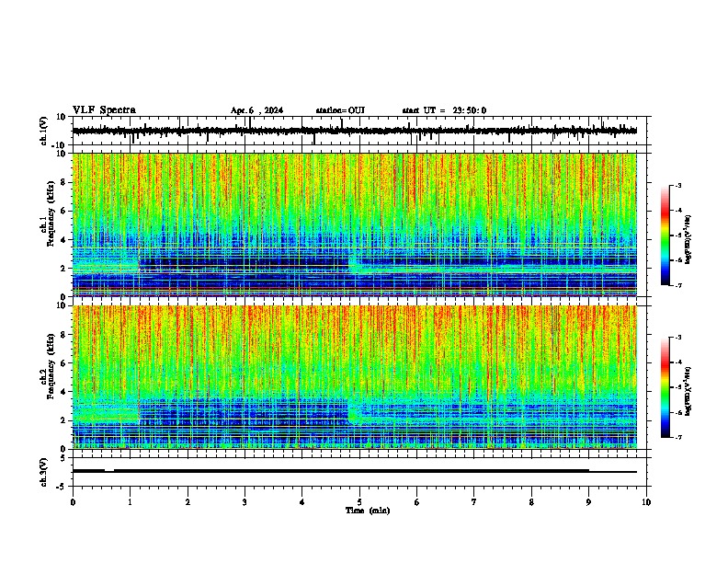Screen dimensions: 728x563
Task: Click the "-3" label on ch.1 colorbar
Action: click(x=677, y=185)
